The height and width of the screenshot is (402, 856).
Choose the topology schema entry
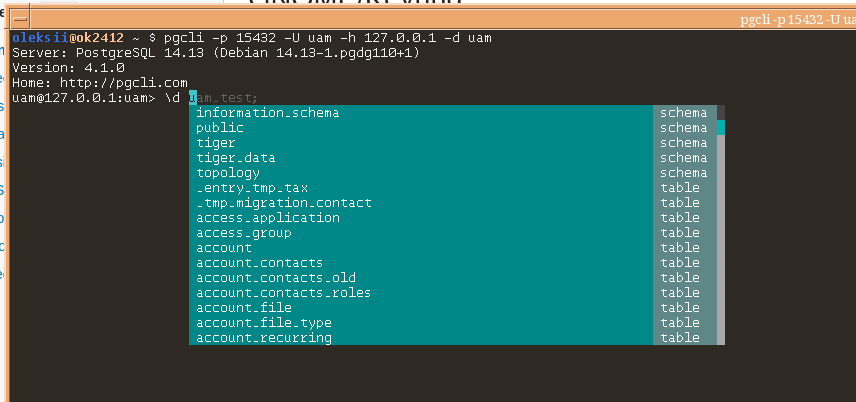tap(228, 173)
